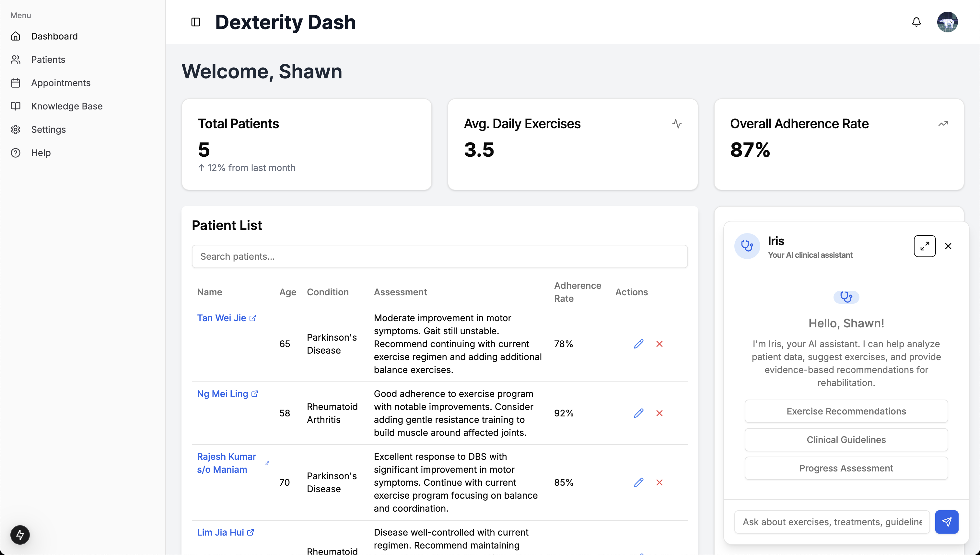Click the user profile avatar

pos(947,22)
